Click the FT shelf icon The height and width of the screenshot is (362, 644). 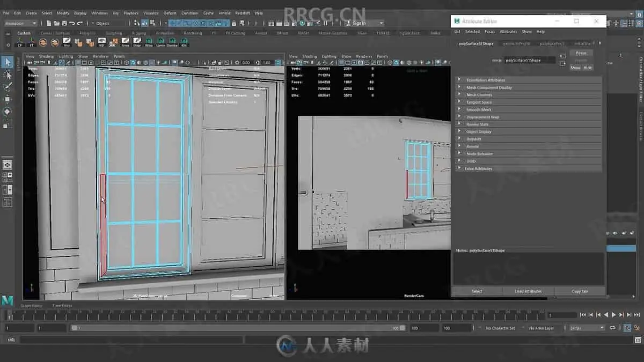tap(32, 42)
